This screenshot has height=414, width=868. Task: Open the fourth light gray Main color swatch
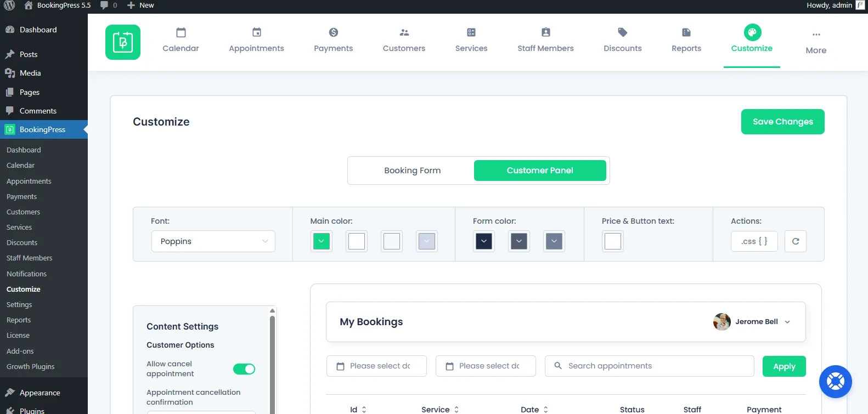tap(427, 241)
